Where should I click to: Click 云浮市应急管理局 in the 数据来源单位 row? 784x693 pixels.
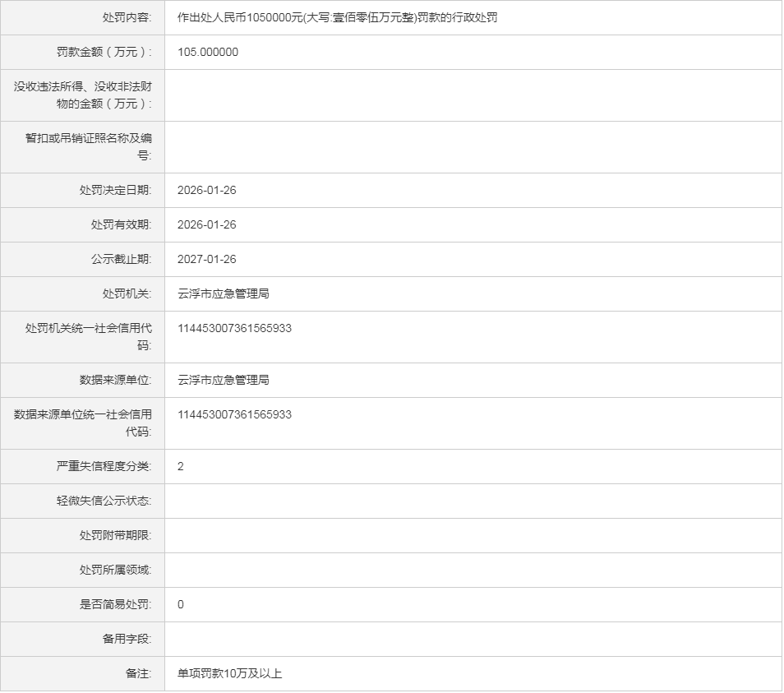pos(224,380)
